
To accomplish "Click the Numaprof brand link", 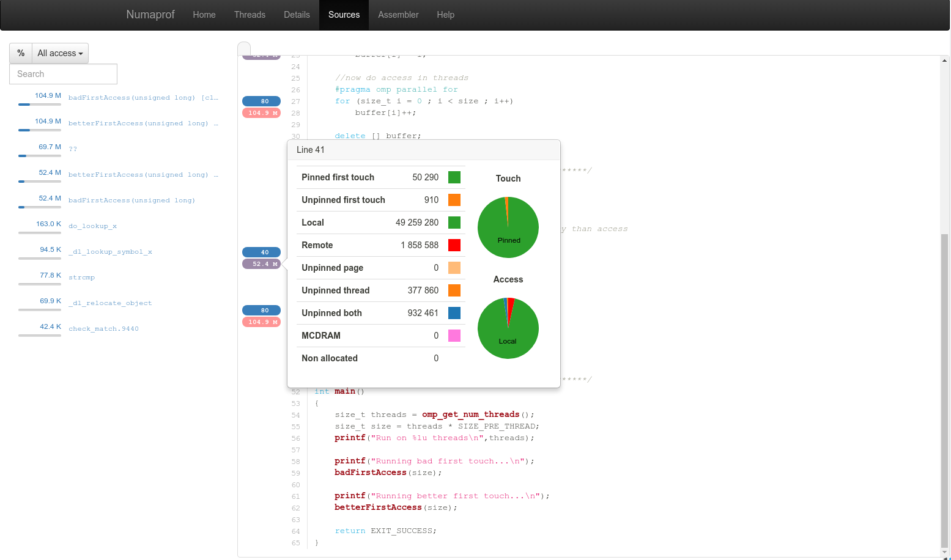I will [150, 15].
